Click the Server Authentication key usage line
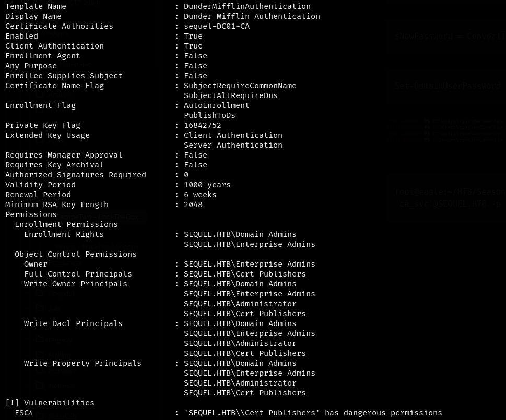The image size is (506, 420). (233, 145)
